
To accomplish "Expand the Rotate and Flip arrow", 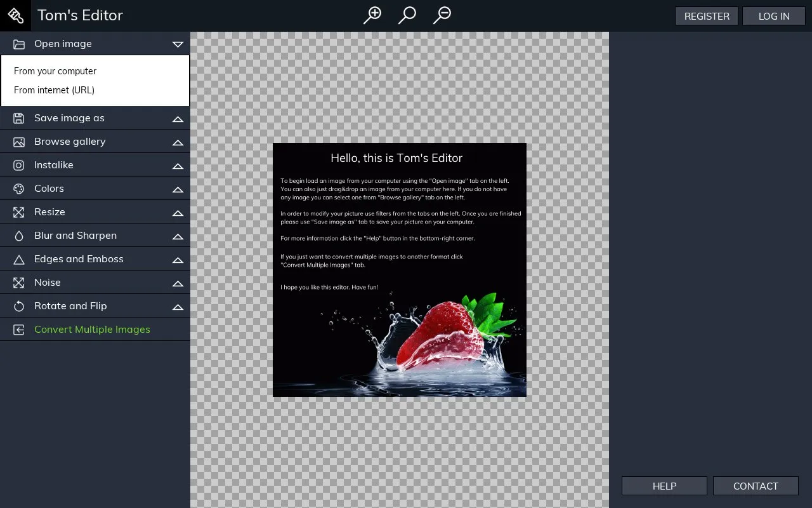I will pyautogui.click(x=178, y=307).
